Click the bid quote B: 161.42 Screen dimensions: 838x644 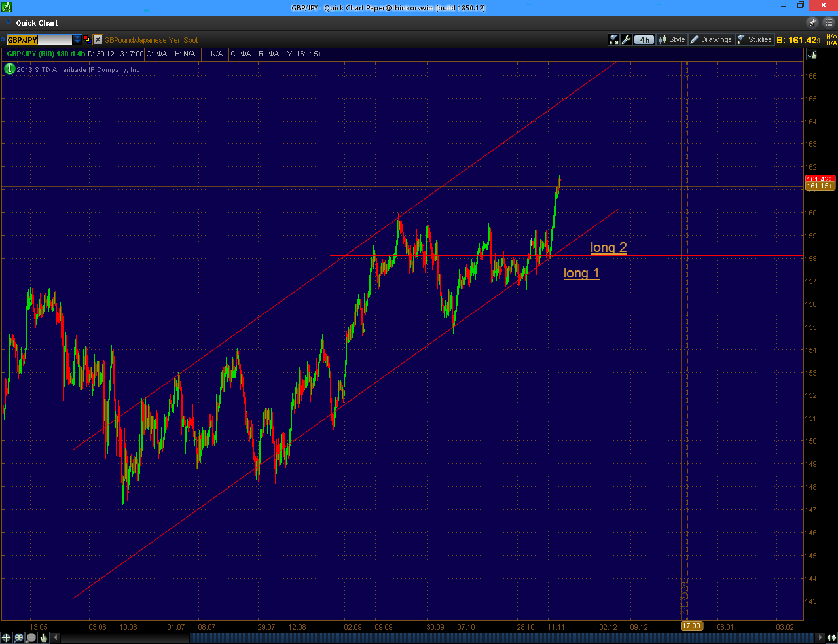click(798, 40)
